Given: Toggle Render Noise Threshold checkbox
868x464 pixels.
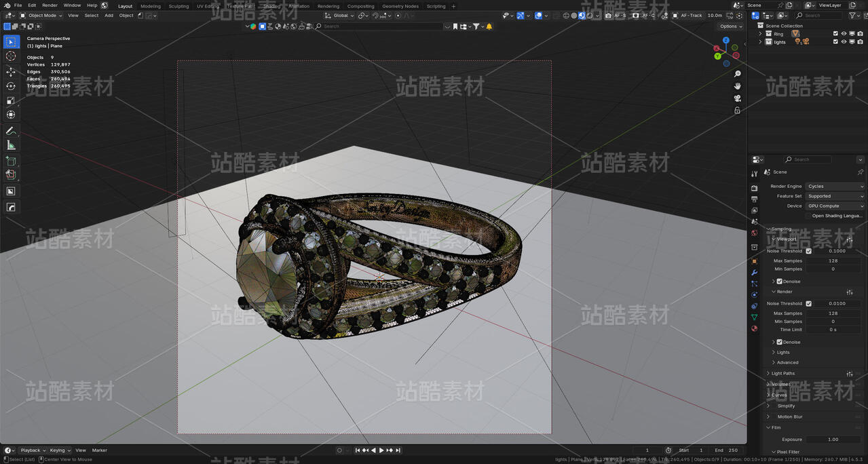Looking at the screenshot, I should coord(808,303).
